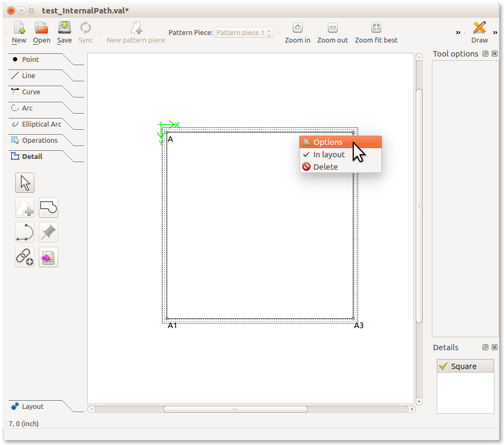Click the horizontal scrollbar thumb
Image resolution: width=504 pixels, height=445 pixels.
click(235, 409)
